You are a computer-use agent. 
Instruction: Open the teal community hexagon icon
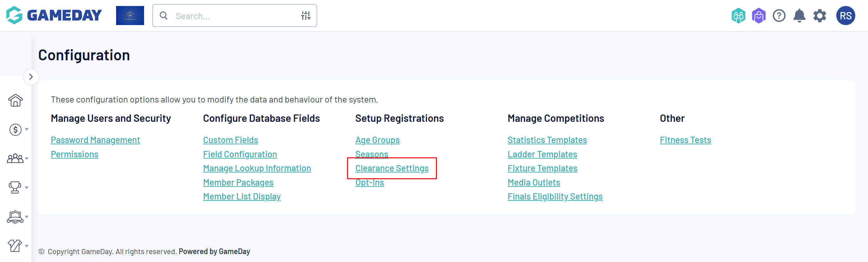click(x=738, y=16)
